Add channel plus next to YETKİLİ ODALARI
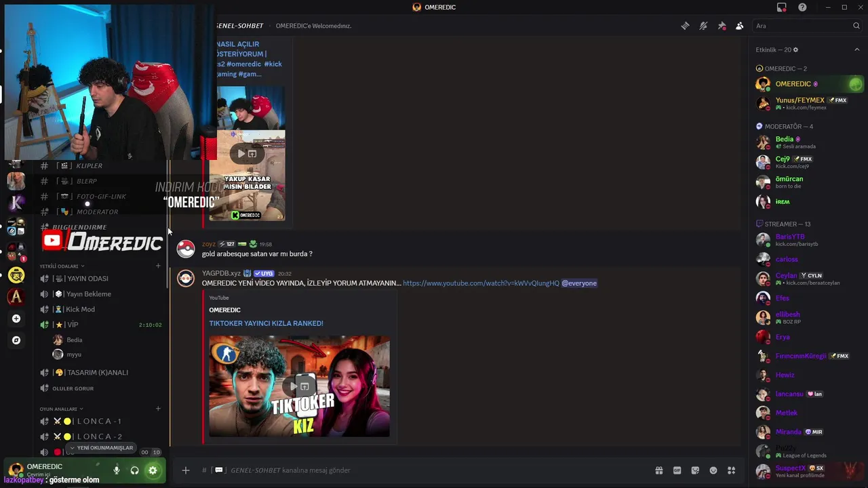Viewport: 868px width, 488px height. pyautogui.click(x=158, y=266)
